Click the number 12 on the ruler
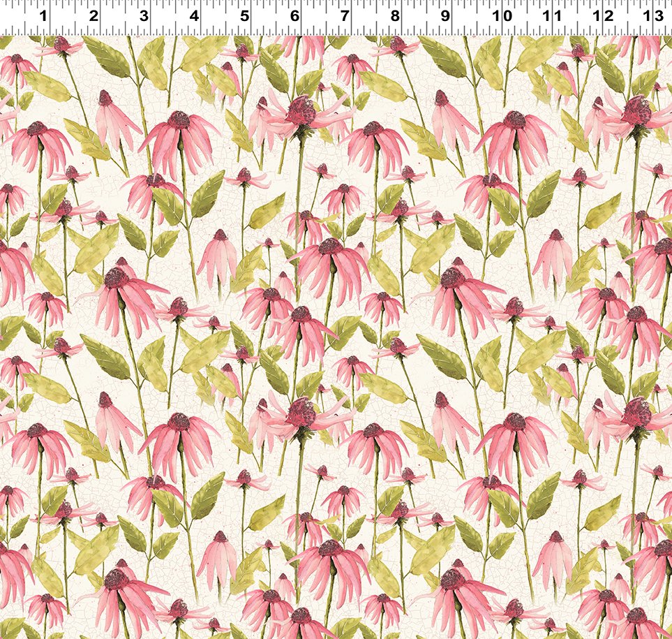 click(603, 16)
